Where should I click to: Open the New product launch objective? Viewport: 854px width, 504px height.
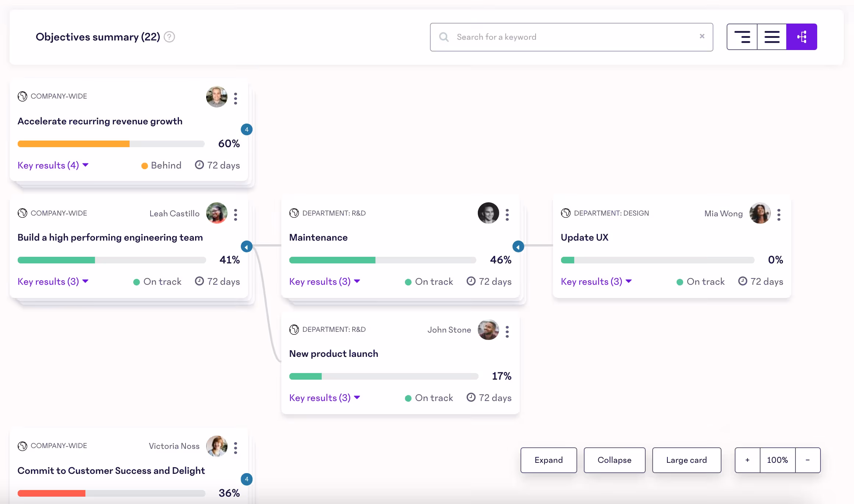(334, 354)
